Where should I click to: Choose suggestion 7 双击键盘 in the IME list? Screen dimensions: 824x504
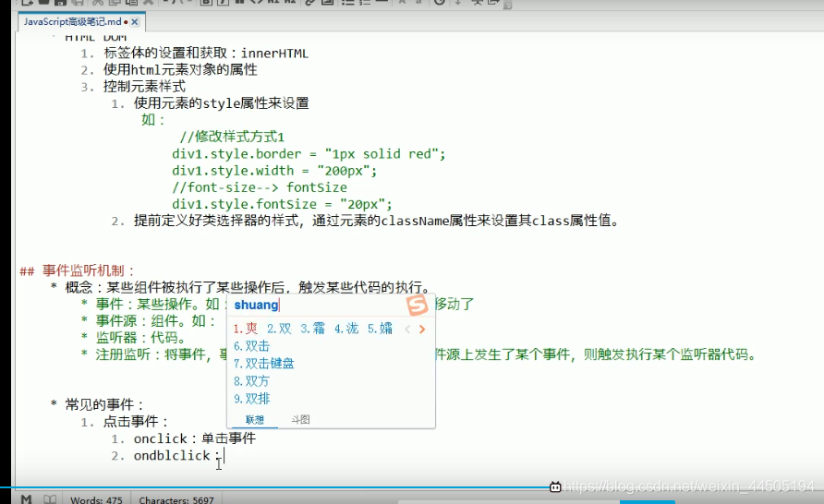(x=264, y=364)
